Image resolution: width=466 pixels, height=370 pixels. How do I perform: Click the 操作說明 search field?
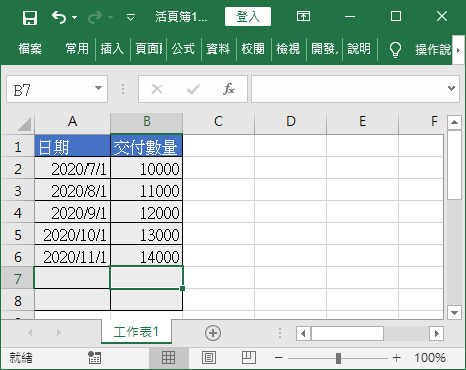pyautogui.click(x=432, y=50)
